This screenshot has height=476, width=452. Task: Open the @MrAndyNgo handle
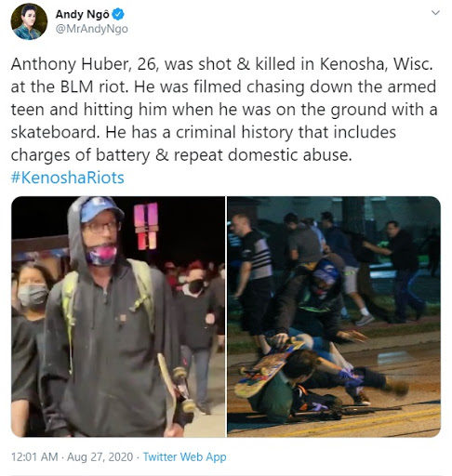tap(91, 29)
